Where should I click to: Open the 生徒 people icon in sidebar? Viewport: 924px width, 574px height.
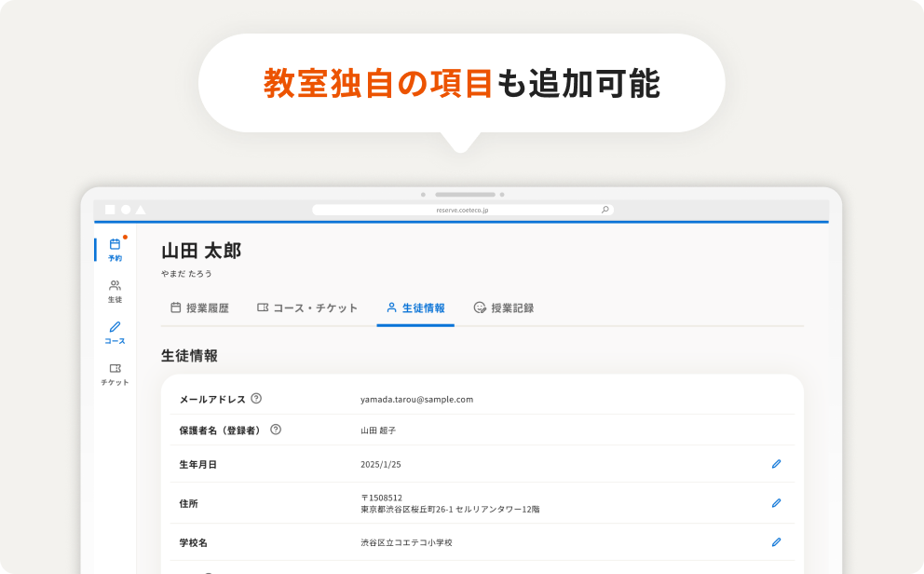[x=115, y=286]
